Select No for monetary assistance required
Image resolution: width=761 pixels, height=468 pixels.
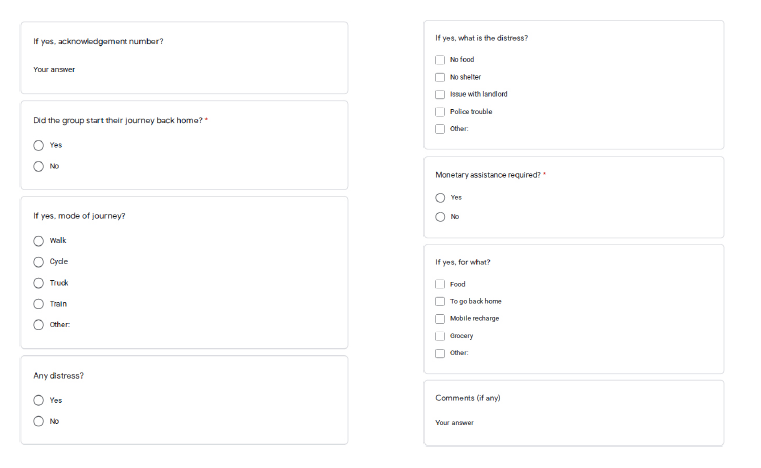(440, 216)
